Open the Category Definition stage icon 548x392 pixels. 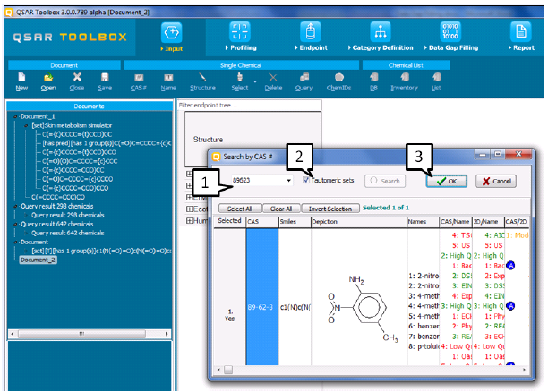coord(381,32)
